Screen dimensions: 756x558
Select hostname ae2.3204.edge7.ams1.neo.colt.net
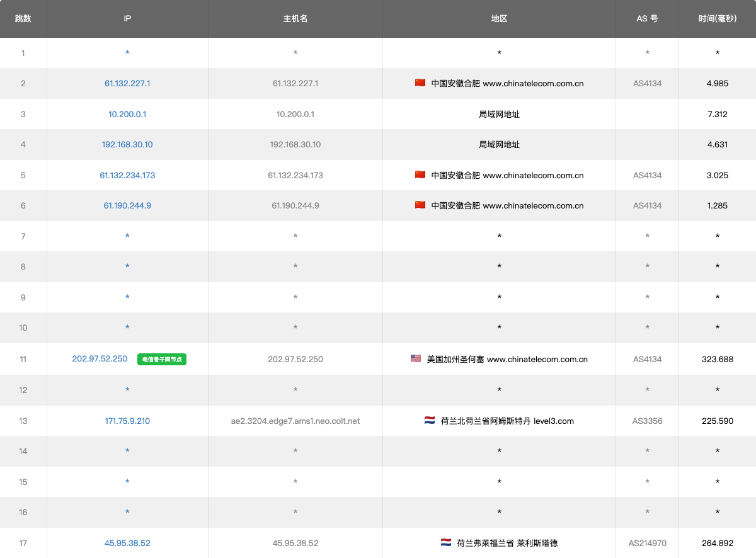(295, 421)
